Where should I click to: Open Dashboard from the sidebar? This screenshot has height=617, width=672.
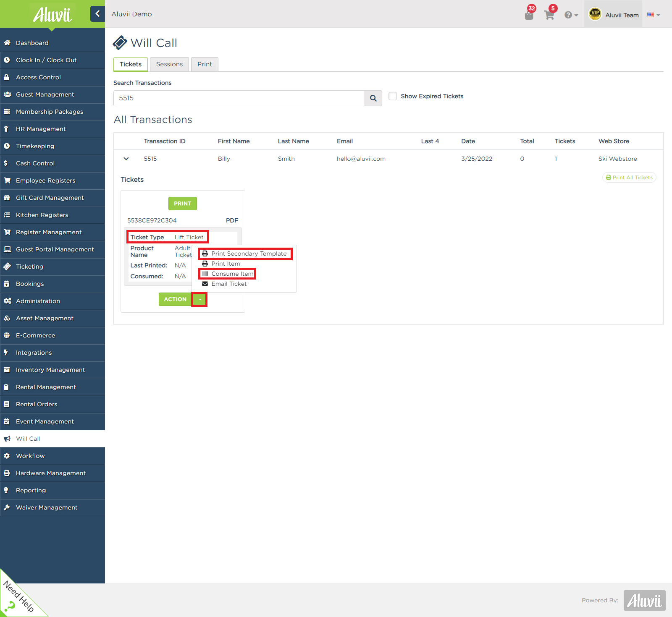tap(52, 43)
